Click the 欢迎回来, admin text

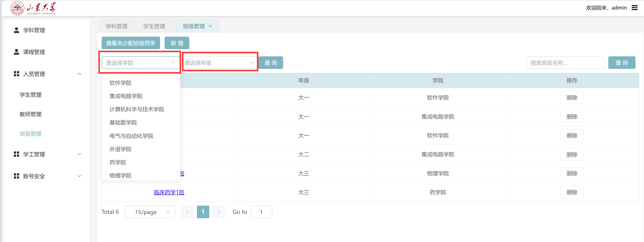606,8
